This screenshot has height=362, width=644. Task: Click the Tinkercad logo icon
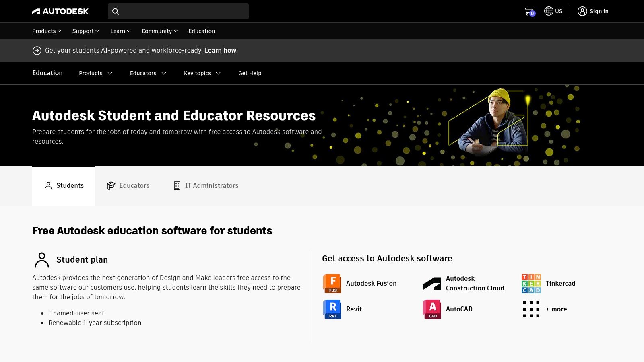(x=531, y=284)
